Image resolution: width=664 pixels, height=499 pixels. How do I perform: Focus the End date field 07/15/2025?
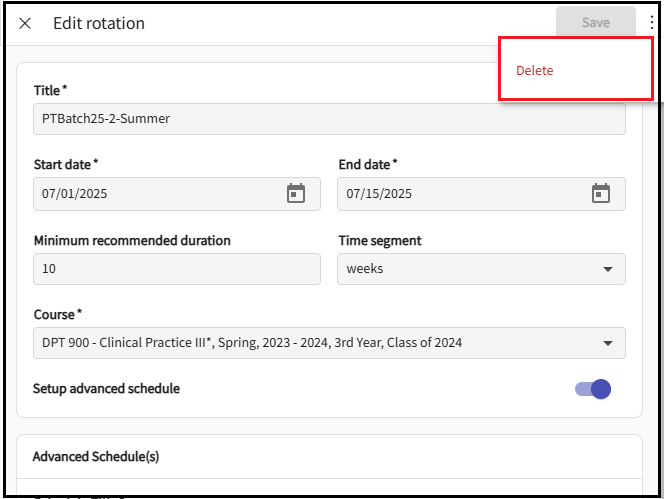click(460, 194)
